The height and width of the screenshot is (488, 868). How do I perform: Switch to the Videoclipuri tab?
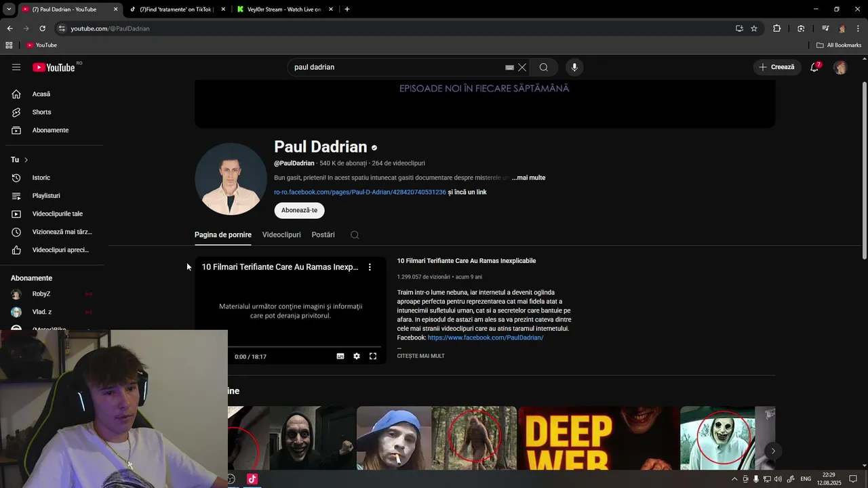[x=281, y=235]
